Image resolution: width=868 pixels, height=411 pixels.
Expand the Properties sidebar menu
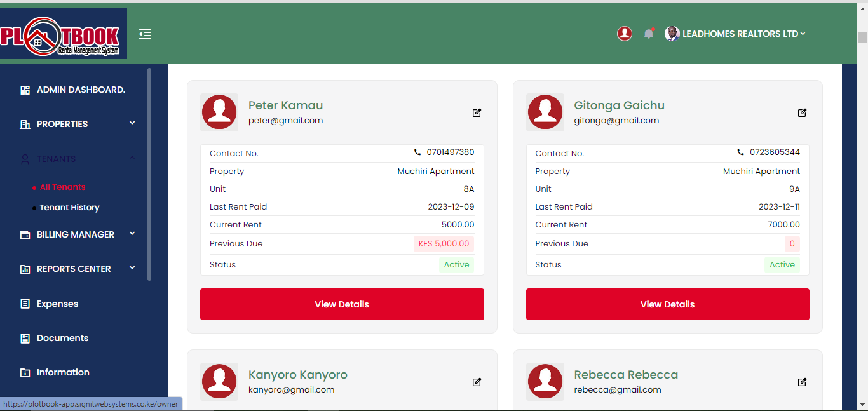[x=78, y=124]
